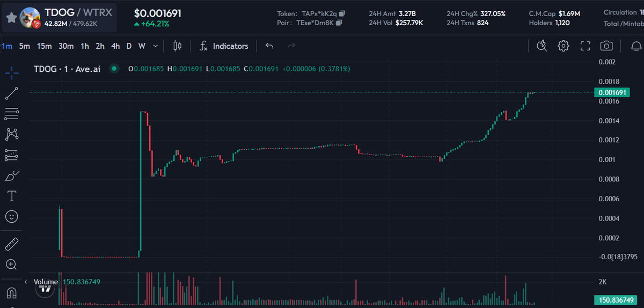Choose the 2h chart interval
Image resolution: width=644 pixels, height=308 pixels.
[x=100, y=46]
